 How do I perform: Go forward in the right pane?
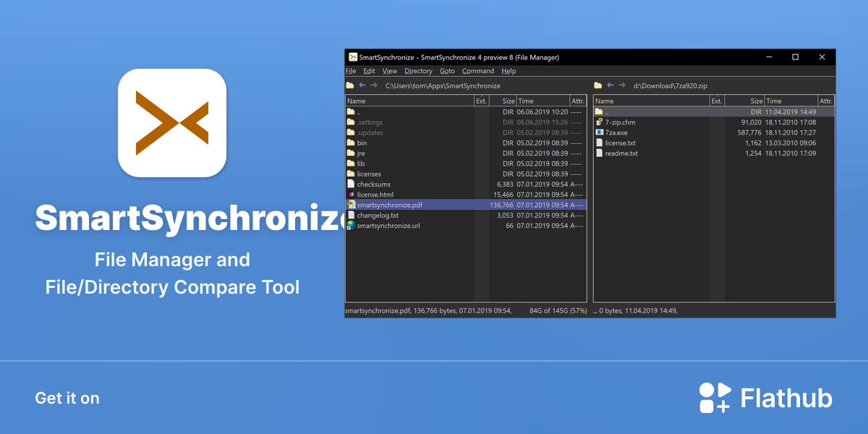pyautogui.click(x=622, y=85)
